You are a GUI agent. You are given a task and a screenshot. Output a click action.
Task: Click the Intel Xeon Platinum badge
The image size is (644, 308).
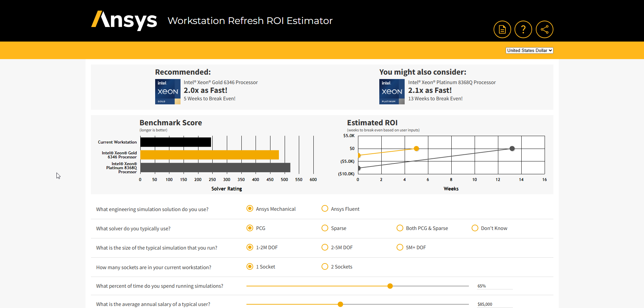pyautogui.click(x=392, y=92)
